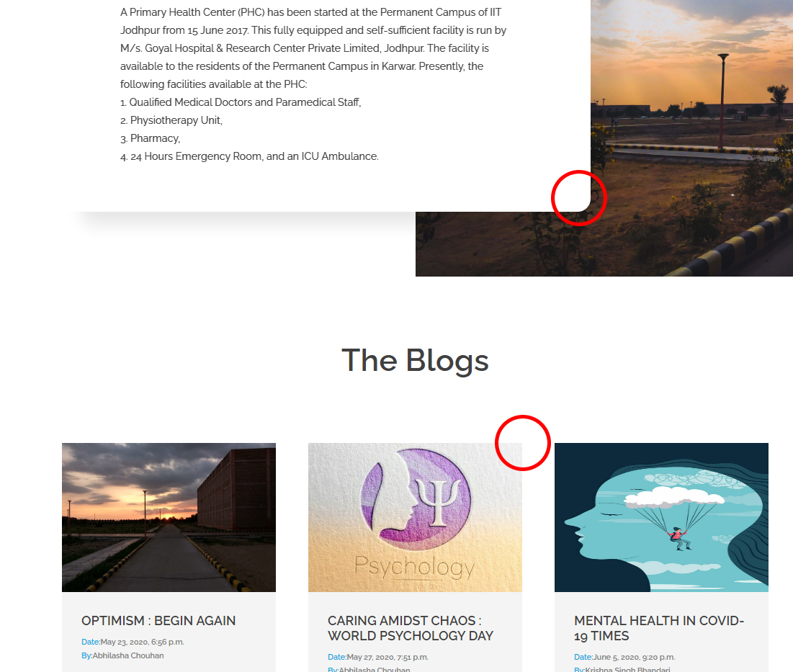Open the Caring Amidst Chaos blog title
This screenshot has width=793, height=672.
(x=410, y=628)
